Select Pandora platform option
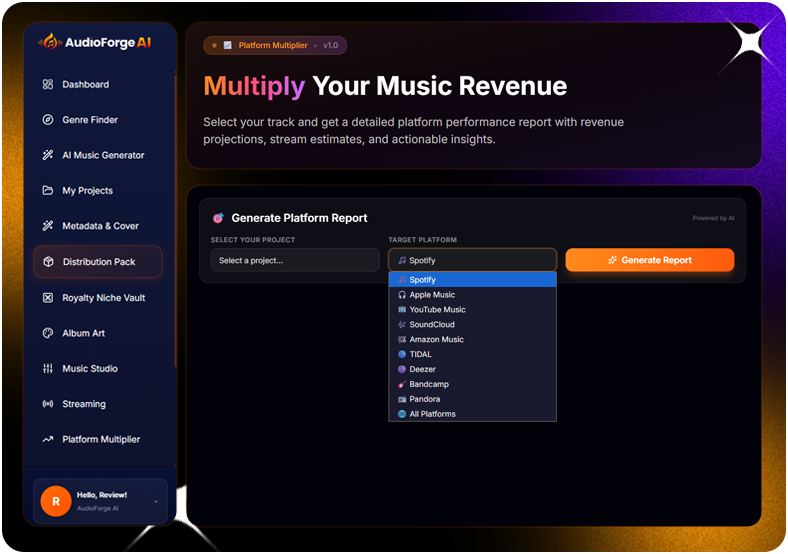The width and height of the screenshot is (788, 554). pos(472,399)
